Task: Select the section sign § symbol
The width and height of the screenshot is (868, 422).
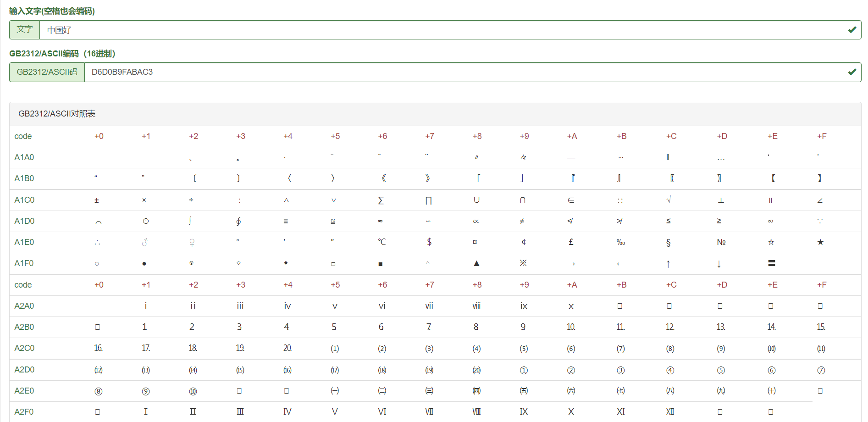Action: coord(668,242)
